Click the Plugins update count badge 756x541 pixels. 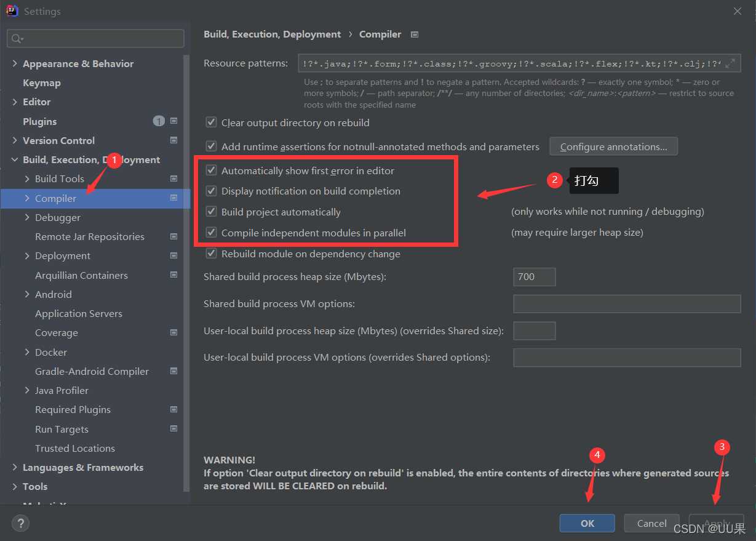(159, 121)
